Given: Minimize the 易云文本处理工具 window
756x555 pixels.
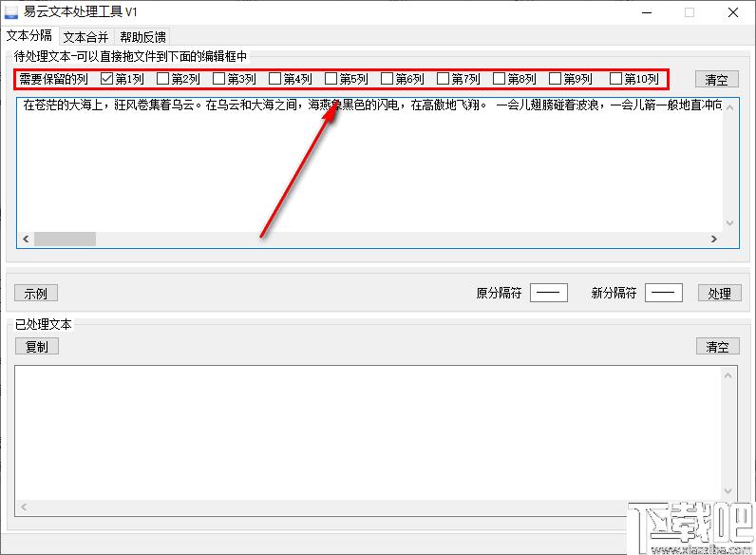Looking at the screenshot, I should pos(647,12).
